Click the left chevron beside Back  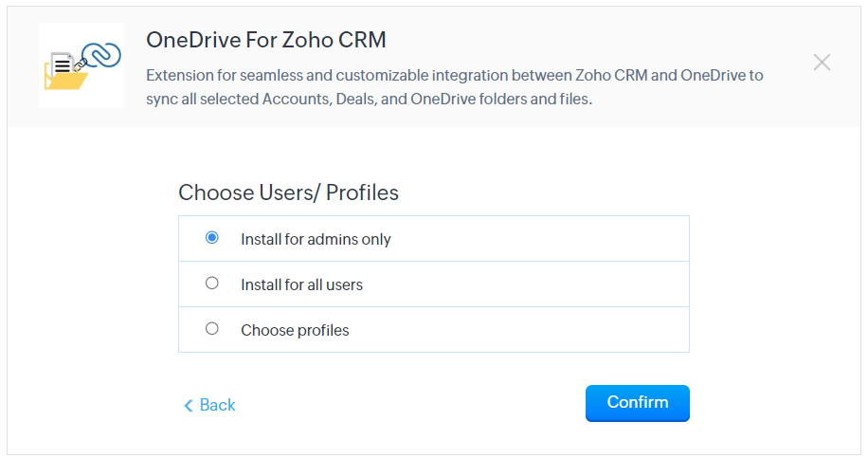click(x=189, y=406)
